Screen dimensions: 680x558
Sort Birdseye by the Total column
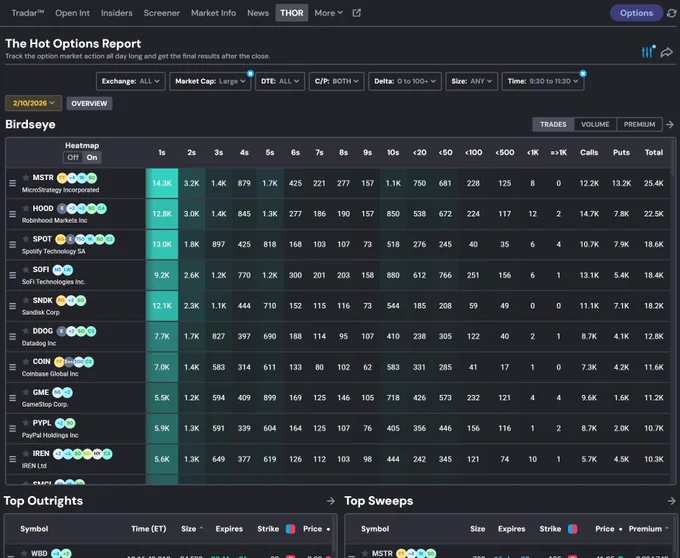654,153
